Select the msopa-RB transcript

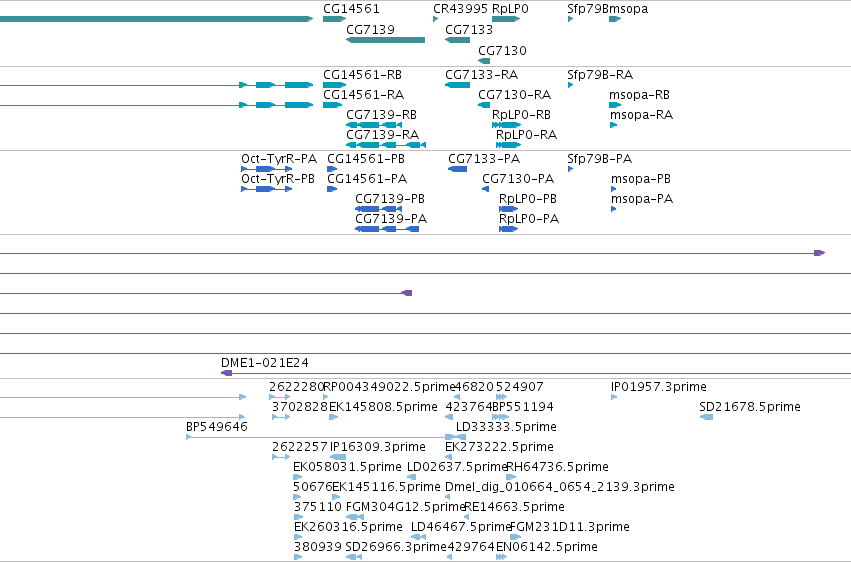(615, 105)
